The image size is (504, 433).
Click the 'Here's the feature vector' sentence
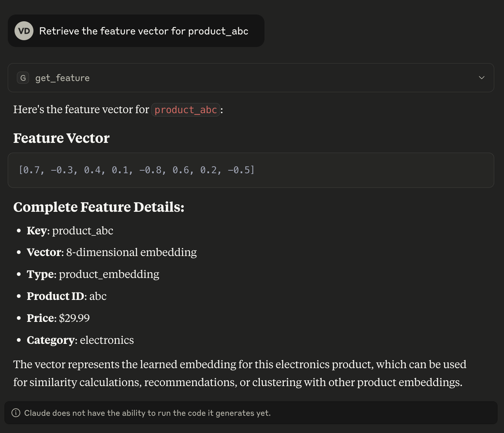pos(118,110)
